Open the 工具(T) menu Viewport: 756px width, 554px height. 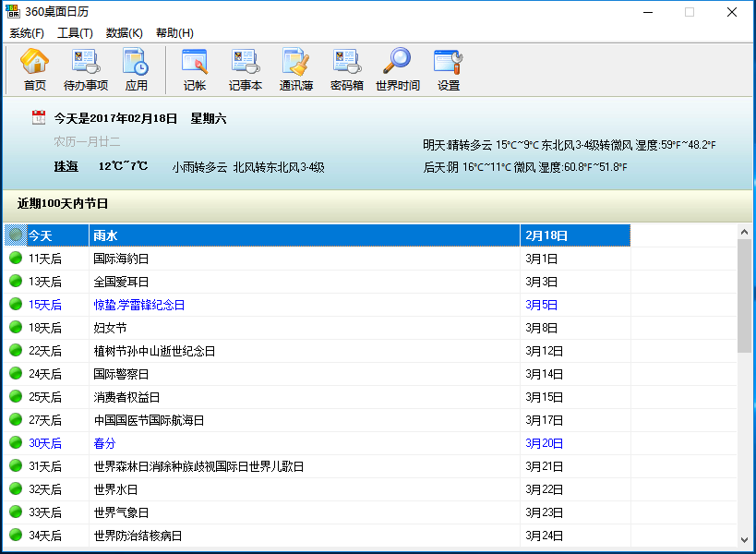tap(76, 32)
